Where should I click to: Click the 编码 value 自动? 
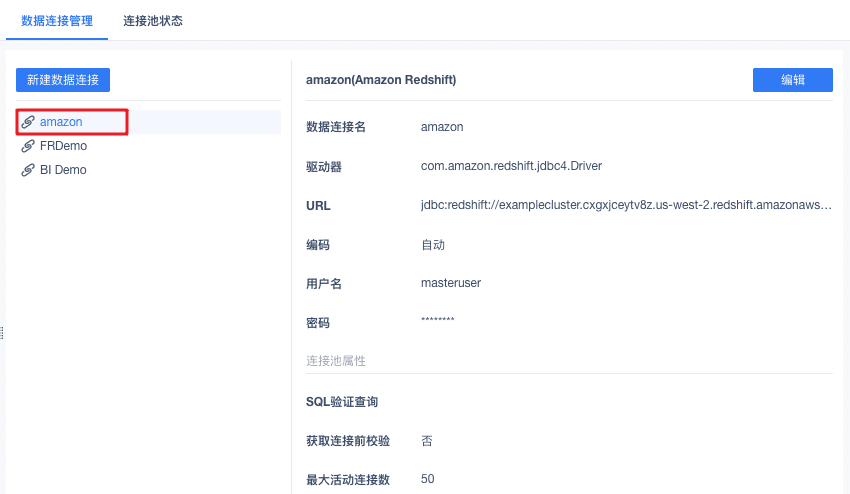click(x=433, y=244)
